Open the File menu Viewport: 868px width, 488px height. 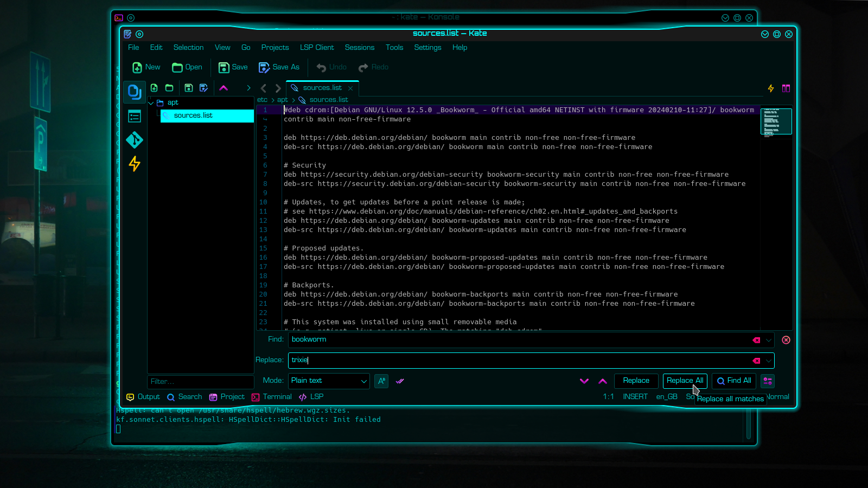133,48
